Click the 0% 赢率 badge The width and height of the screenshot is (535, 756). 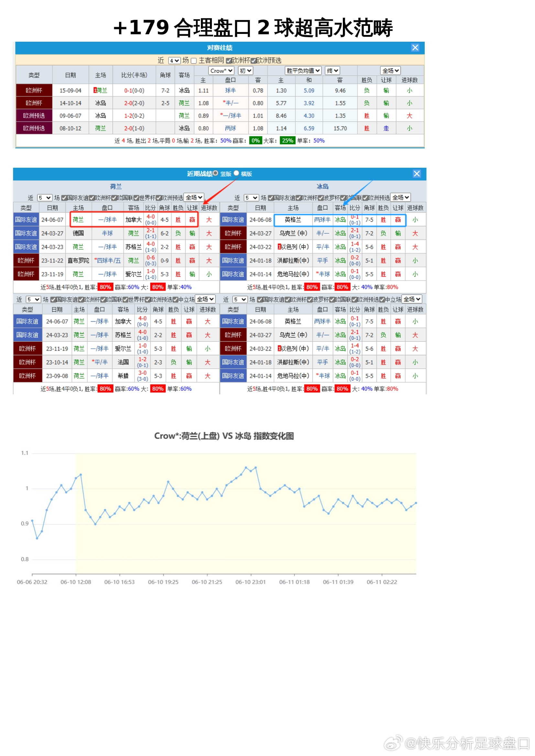pos(255,141)
